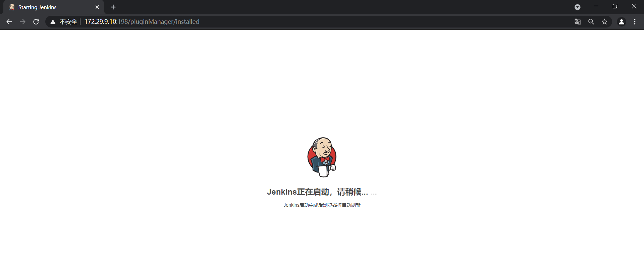This screenshot has width=644, height=254.
Task: Open the Chrome three-dot menu
Action: 635,22
